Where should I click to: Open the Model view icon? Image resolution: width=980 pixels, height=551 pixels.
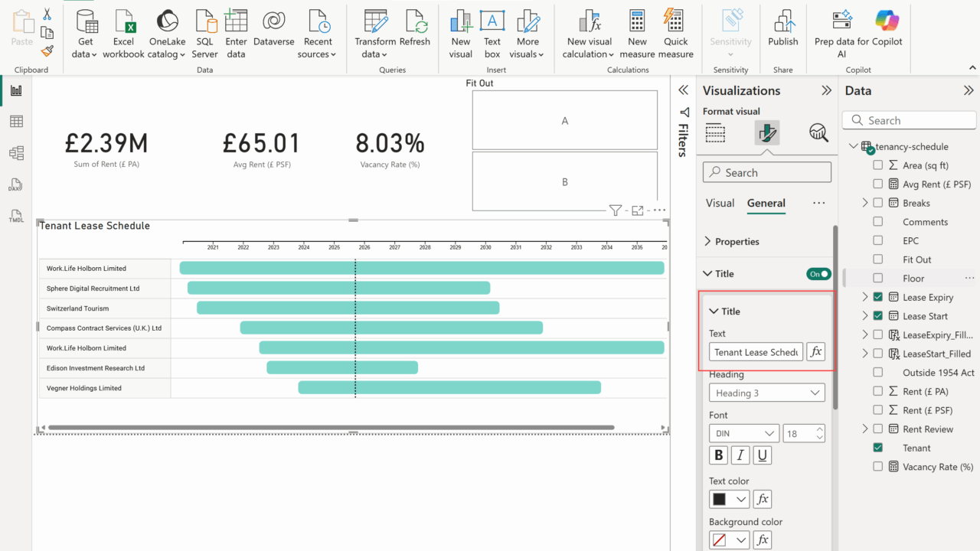16,153
